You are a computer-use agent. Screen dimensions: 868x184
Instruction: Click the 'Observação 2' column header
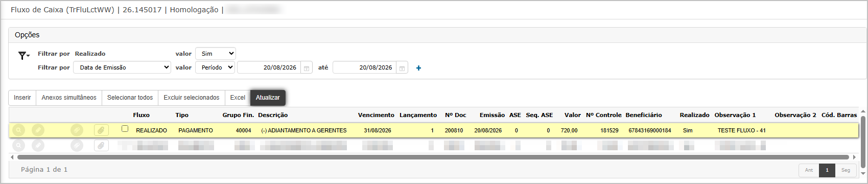tap(795, 115)
